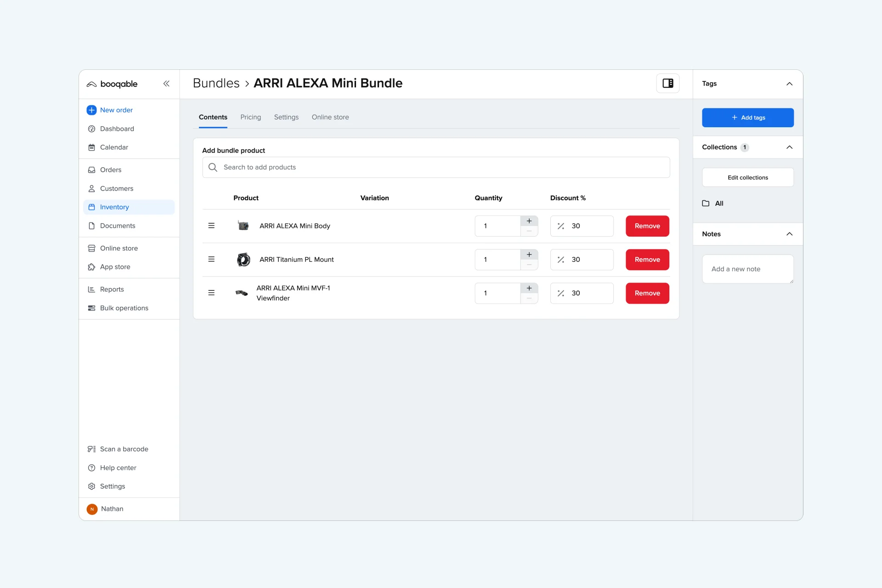The width and height of the screenshot is (882, 588).
Task: Click Nathan user avatar
Action: click(92, 509)
